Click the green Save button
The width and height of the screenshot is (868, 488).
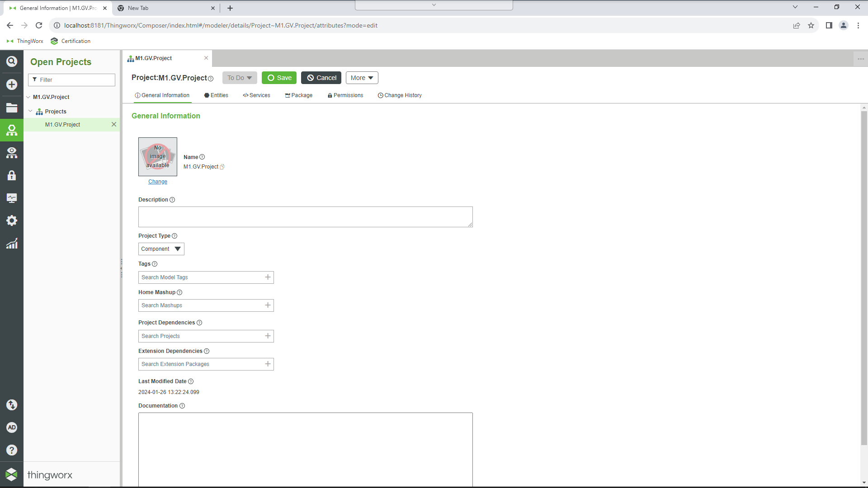(x=279, y=78)
